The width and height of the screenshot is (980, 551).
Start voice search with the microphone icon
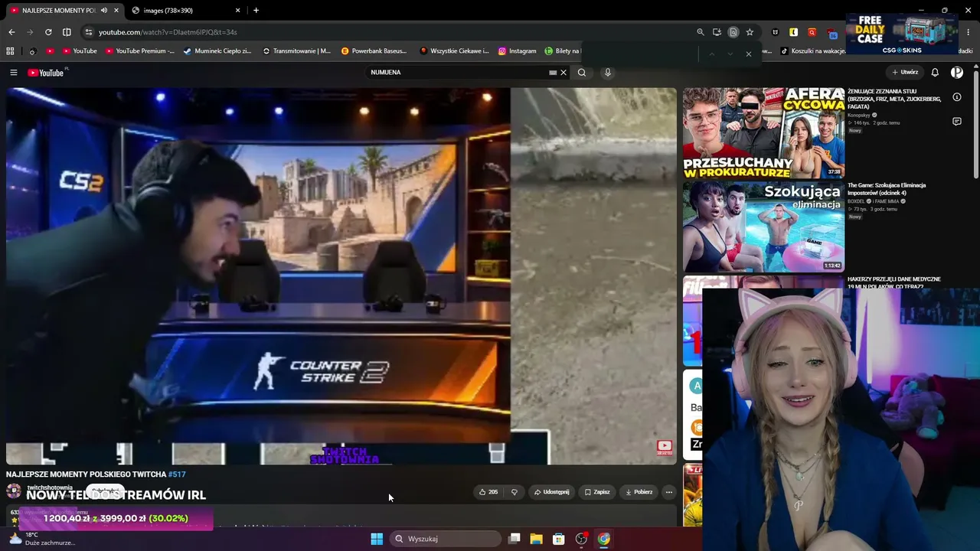tap(608, 73)
